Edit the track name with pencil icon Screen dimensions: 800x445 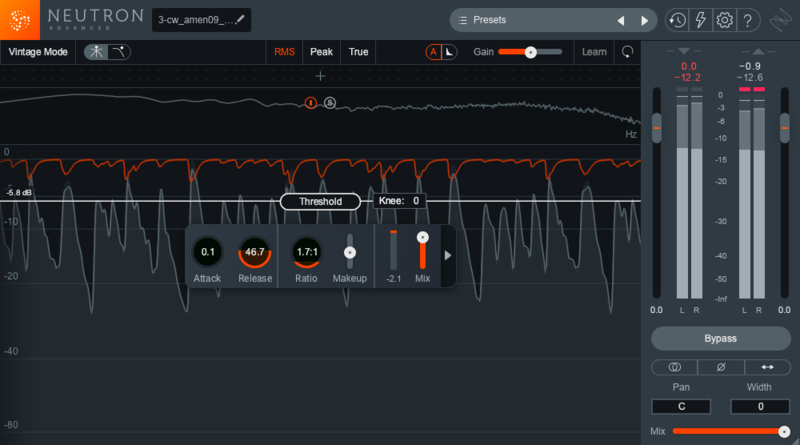coord(201,20)
